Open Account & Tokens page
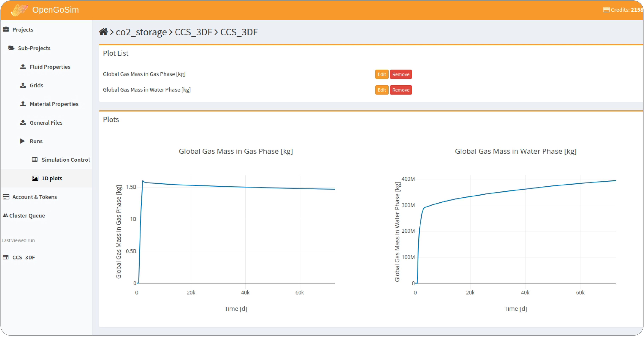The width and height of the screenshot is (644, 337). 34,197
